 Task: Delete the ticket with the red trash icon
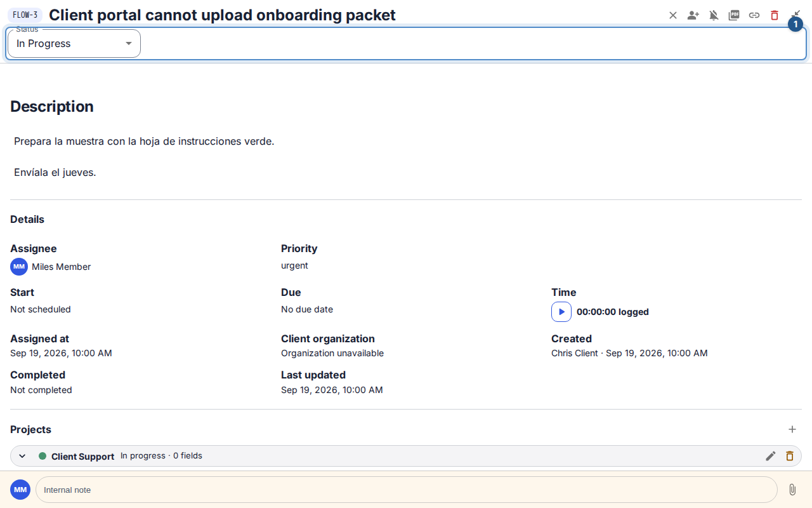pyautogui.click(x=775, y=15)
